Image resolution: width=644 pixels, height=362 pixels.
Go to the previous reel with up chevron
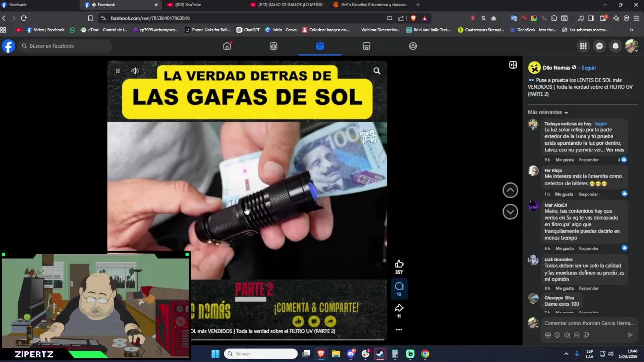pos(510,190)
